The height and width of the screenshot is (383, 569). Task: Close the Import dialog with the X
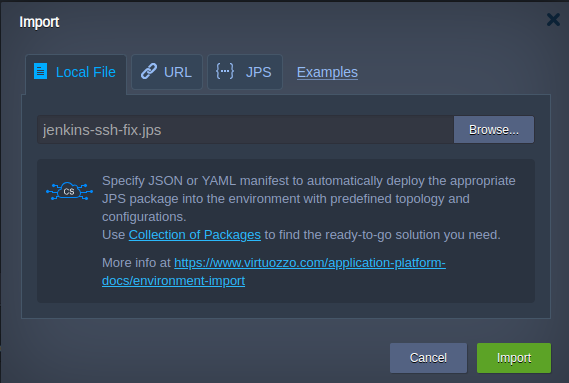point(553,20)
